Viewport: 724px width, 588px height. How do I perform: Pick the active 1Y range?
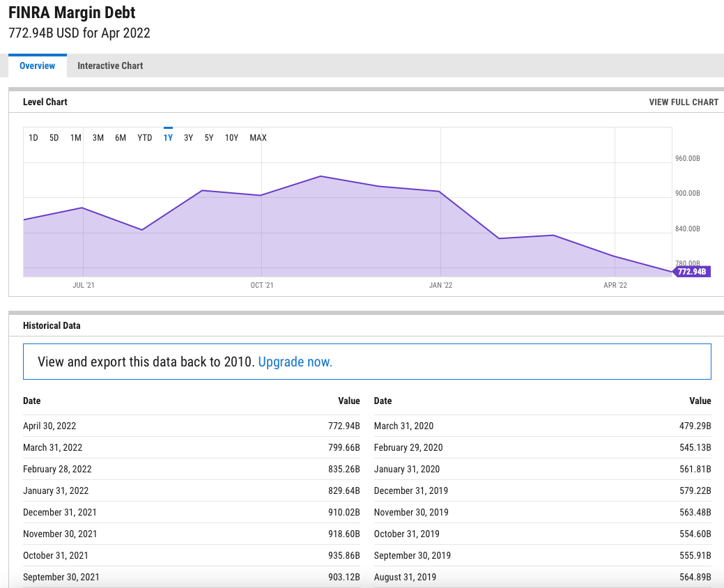point(168,138)
